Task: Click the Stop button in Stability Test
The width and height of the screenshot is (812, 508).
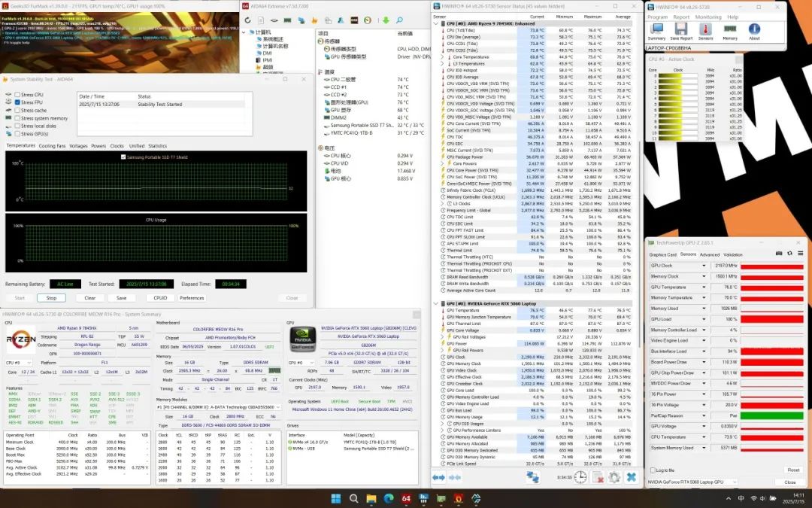Action: pos(51,298)
